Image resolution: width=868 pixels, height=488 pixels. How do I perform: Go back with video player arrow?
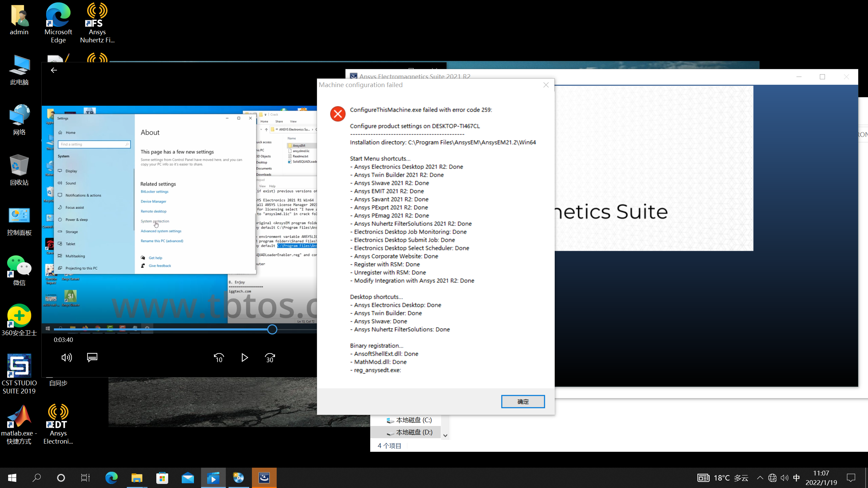coord(54,70)
